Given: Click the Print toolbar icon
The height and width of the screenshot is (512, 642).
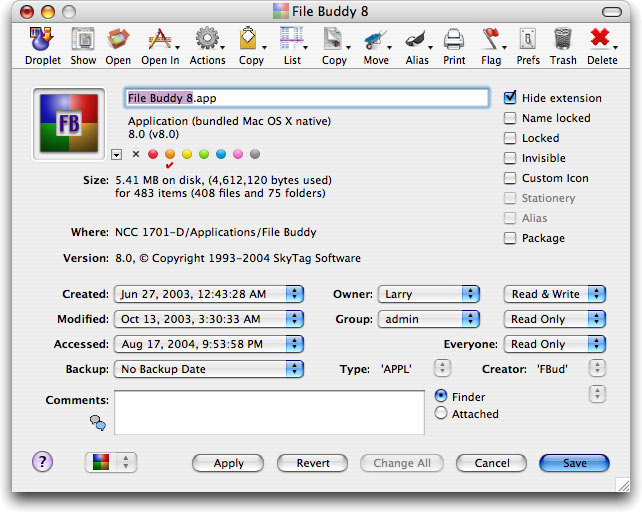Looking at the screenshot, I should (x=454, y=39).
